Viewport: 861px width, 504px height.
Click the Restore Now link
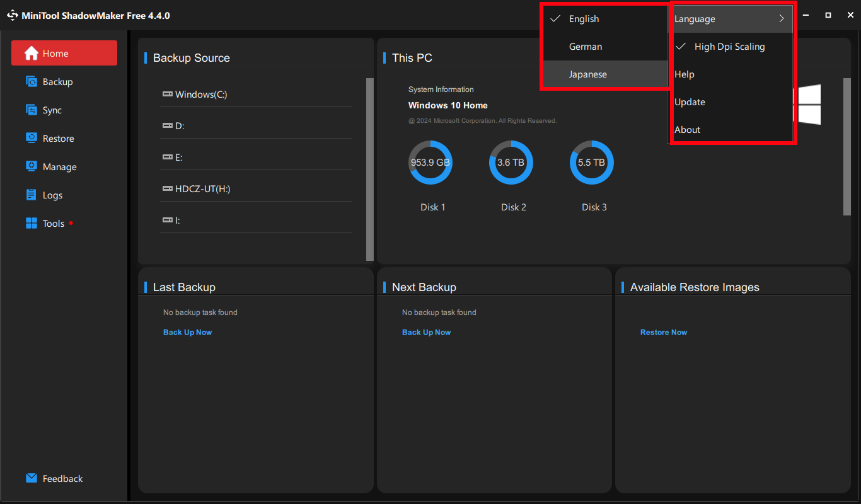click(x=664, y=332)
